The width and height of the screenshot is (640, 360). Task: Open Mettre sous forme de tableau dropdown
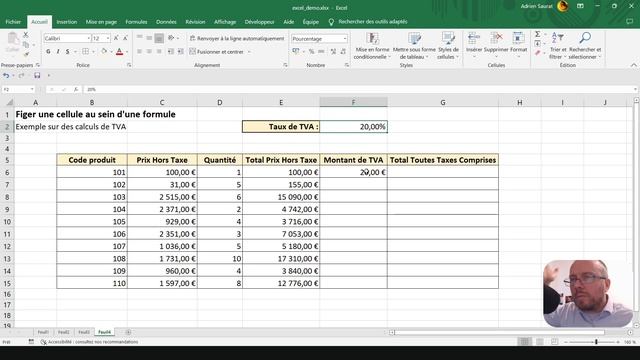point(414,46)
